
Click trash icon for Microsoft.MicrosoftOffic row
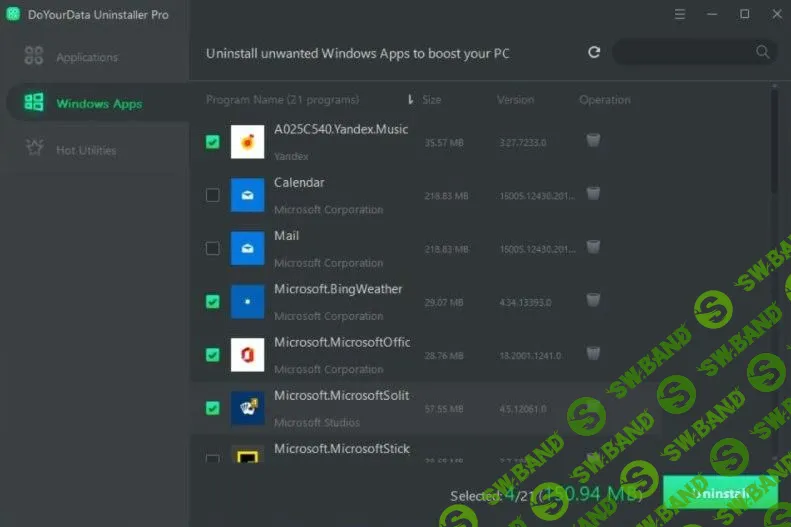(593, 353)
